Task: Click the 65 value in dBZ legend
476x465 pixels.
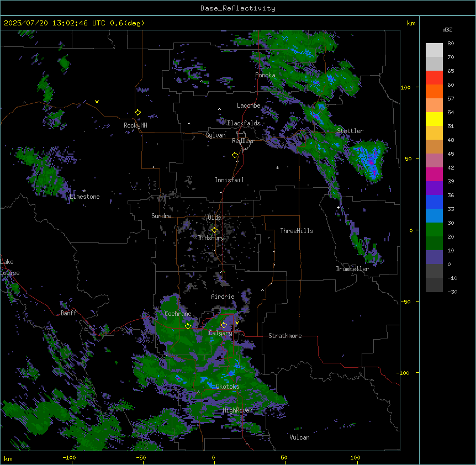Action: (451, 71)
